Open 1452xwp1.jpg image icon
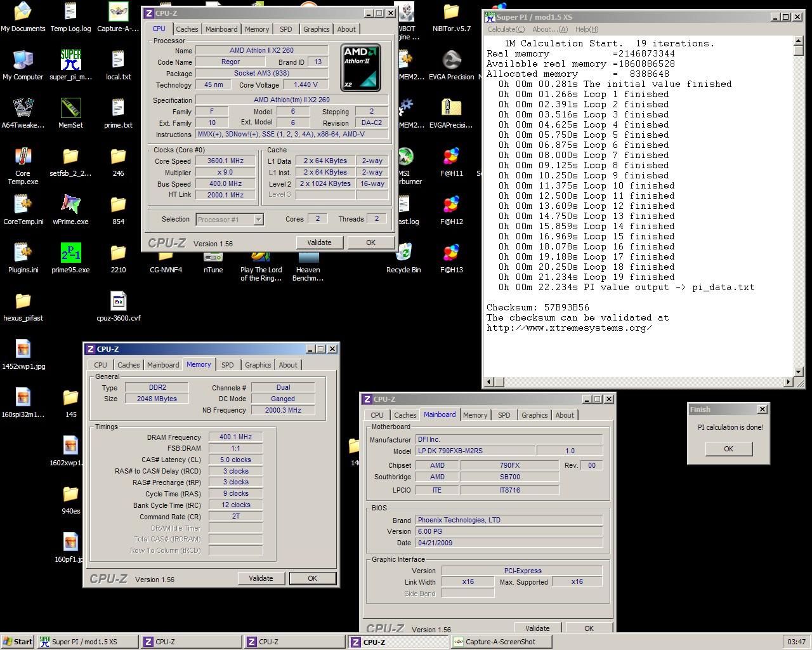Viewport: 812px width, 650px height. tap(23, 355)
